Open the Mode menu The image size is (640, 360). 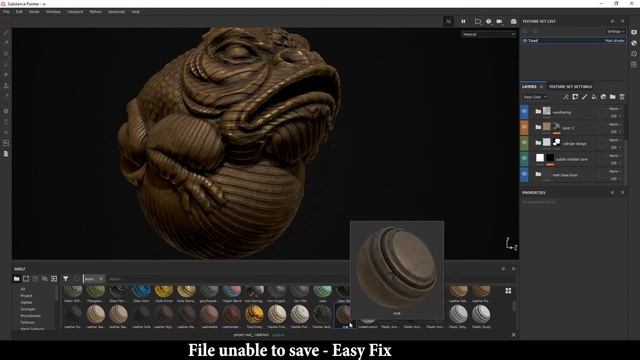coord(34,12)
